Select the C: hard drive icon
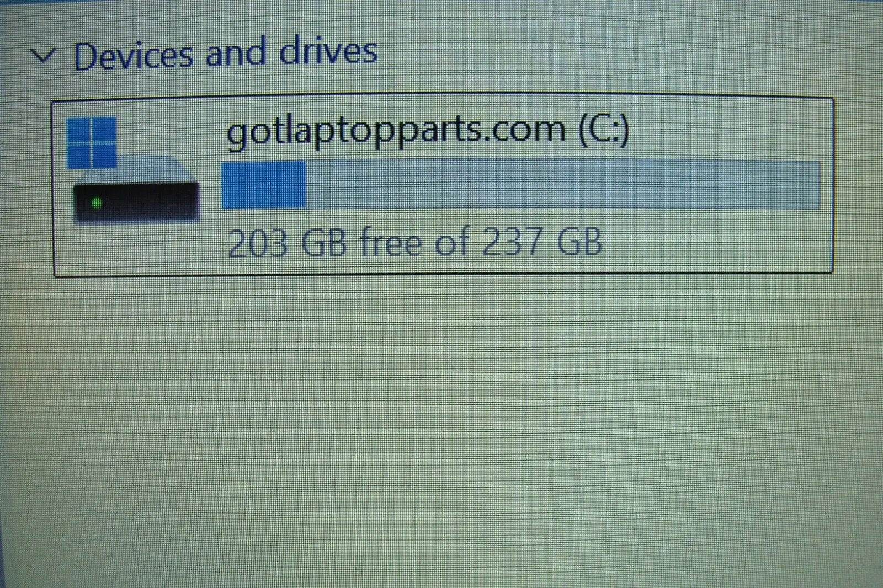 (134, 170)
